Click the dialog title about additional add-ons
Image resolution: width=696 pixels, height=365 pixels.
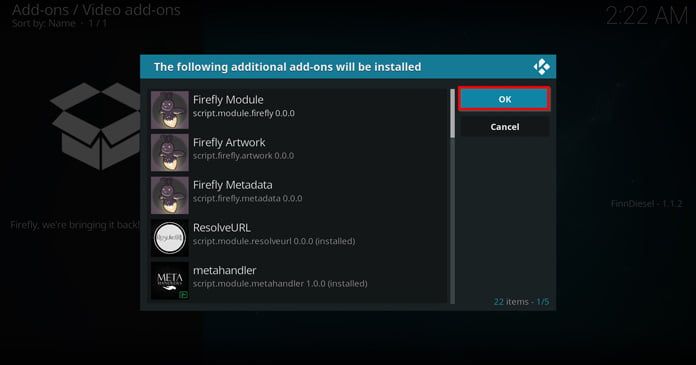tap(288, 67)
